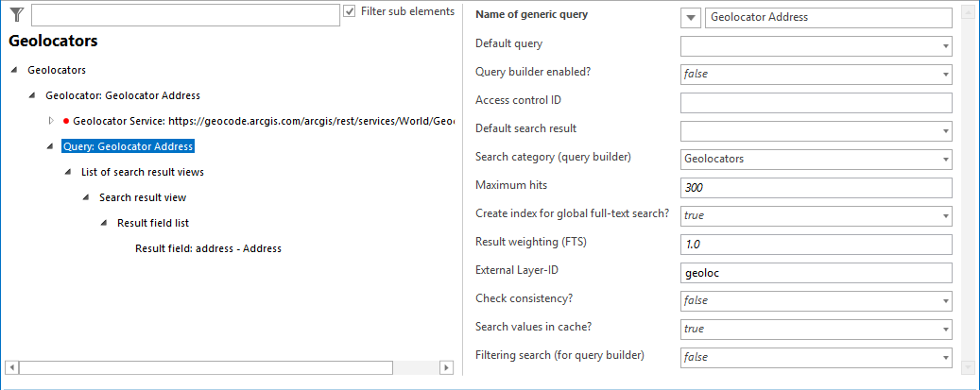Image resolution: width=980 pixels, height=390 pixels.
Task: Collapse the List of search result views node
Action: pyautogui.click(x=68, y=172)
